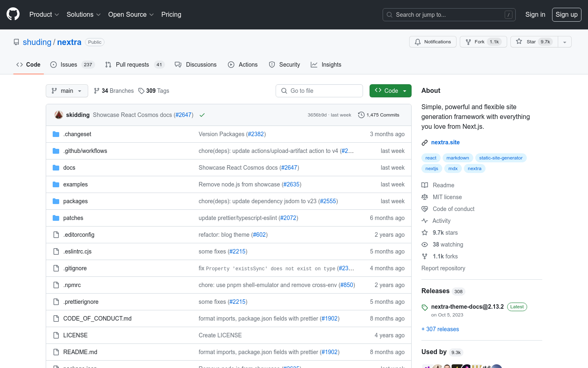
Task: Click the Go to file field
Action: point(319,91)
